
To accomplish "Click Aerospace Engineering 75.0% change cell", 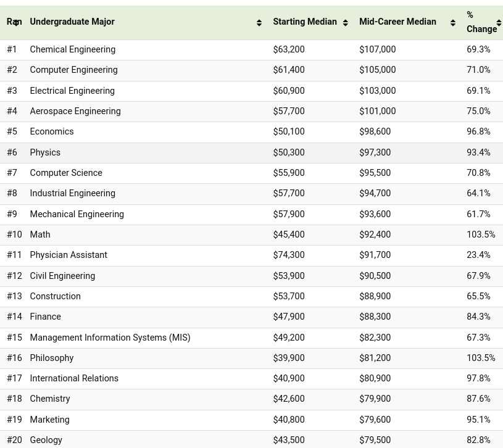I will (x=478, y=111).
